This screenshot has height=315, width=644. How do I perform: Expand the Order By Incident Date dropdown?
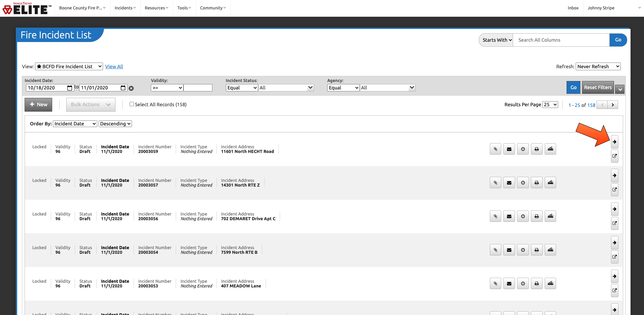click(x=75, y=124)
